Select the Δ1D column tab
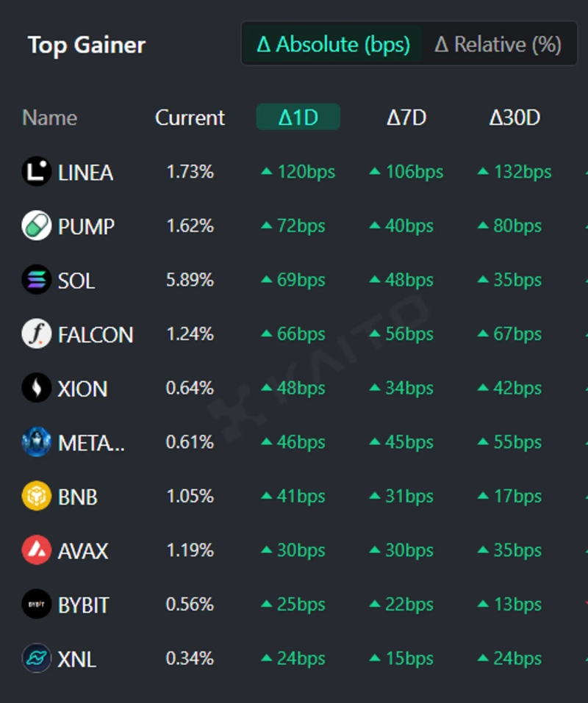 [x=298, y=117]
